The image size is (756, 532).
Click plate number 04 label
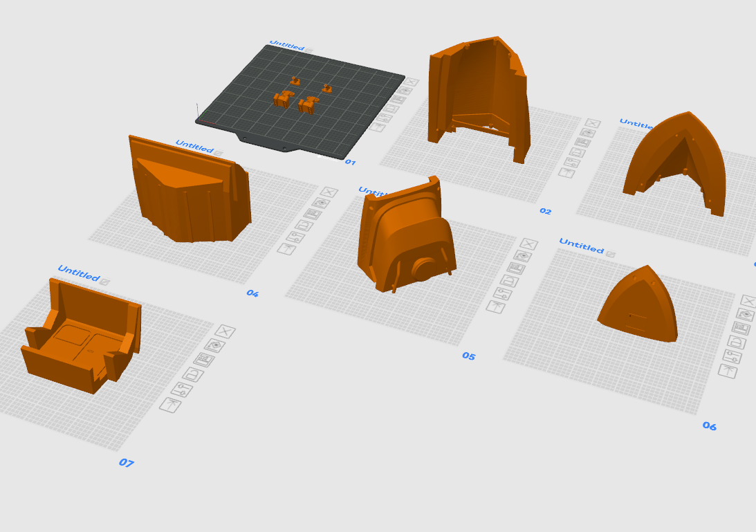pyautogui.click(x=252, y=293)
